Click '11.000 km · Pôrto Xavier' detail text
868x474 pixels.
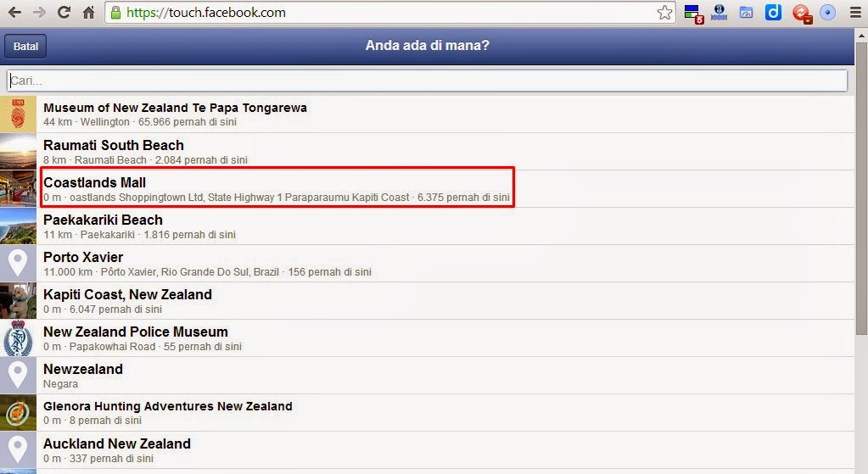click(x=161, y=272)
